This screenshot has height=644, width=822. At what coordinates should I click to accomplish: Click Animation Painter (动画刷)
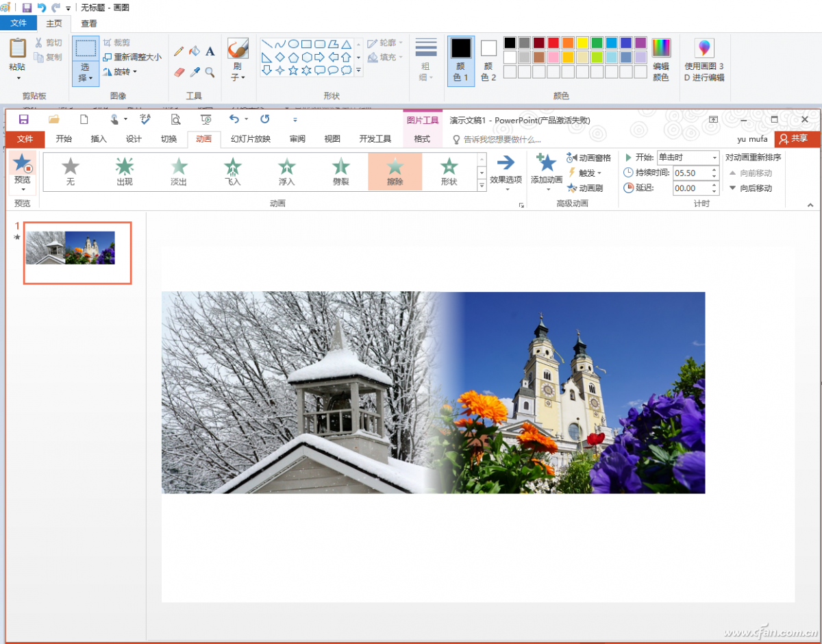coord(585,188)
